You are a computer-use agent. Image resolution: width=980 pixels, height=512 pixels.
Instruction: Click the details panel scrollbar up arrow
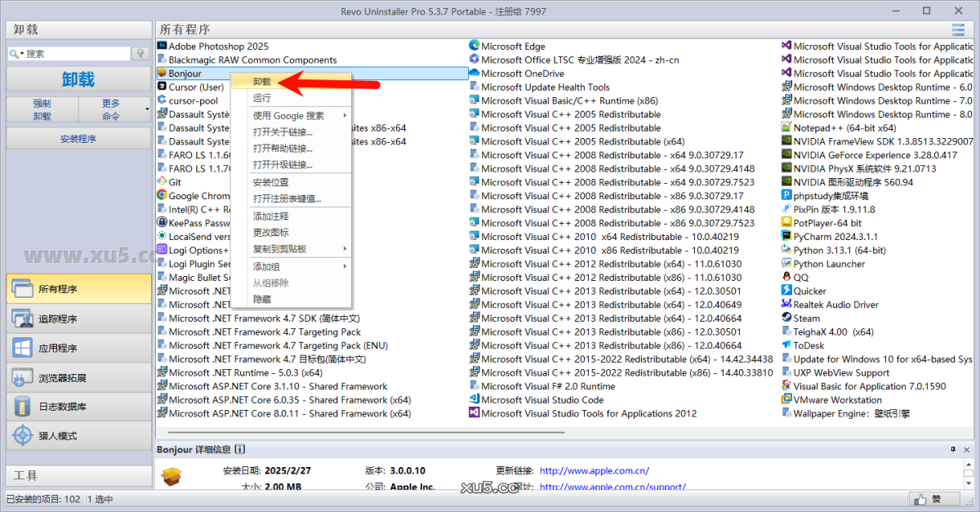[969, 465]
